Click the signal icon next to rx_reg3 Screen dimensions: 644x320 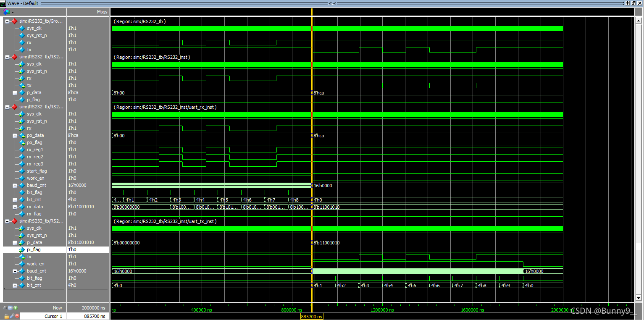click(x=22, y=164)
